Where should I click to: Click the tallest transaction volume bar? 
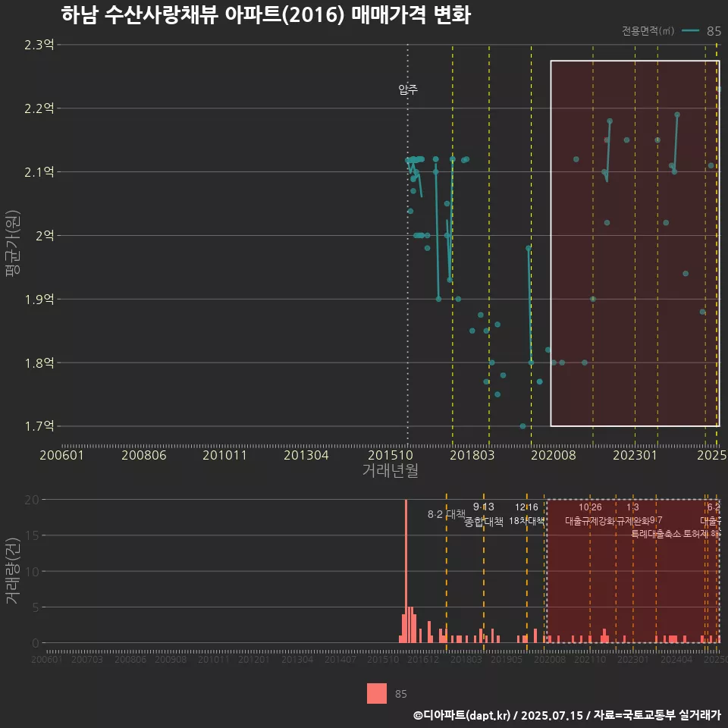pyautogui.click(x=406, y=571)
